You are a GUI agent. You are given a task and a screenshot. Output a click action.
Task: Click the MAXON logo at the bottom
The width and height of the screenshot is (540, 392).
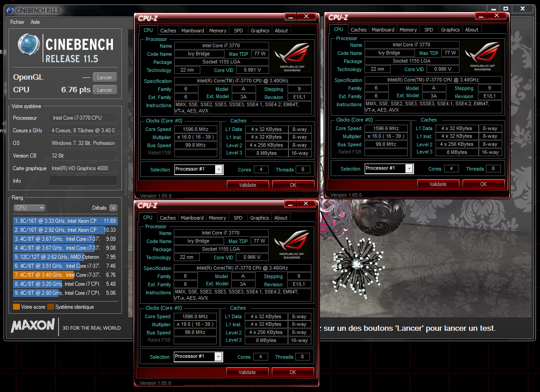(33, 325)
